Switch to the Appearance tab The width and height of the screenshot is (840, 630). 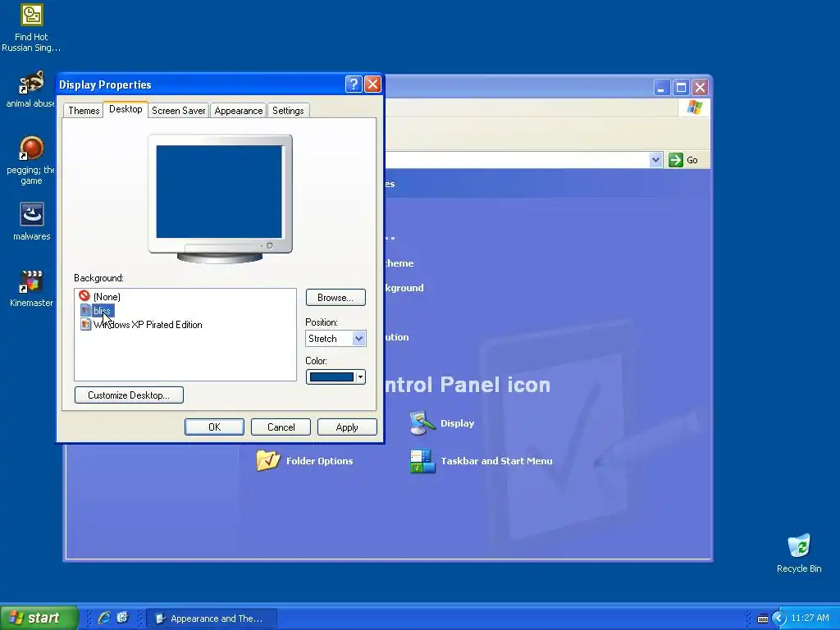coord(239,111)
